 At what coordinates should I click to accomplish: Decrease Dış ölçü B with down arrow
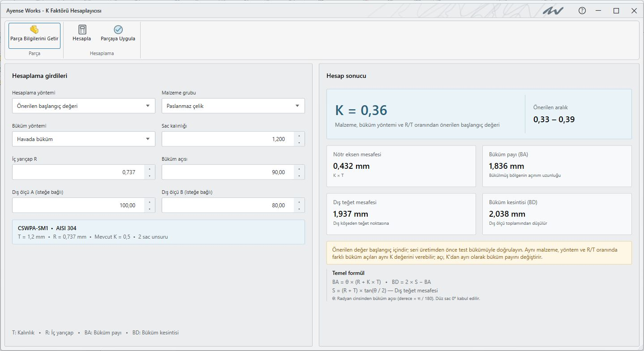coord(299,209)
